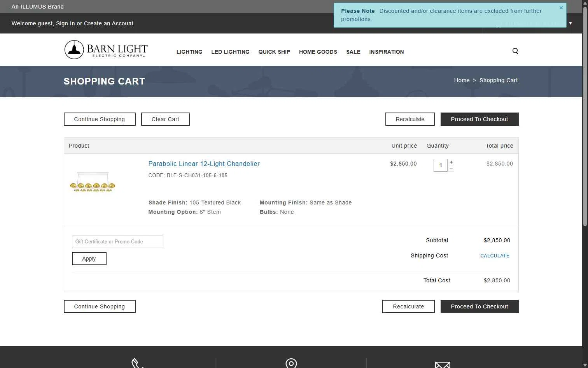Click the Sign In link
This screenshot has height=368, width=588.
[x=65, y=23]
